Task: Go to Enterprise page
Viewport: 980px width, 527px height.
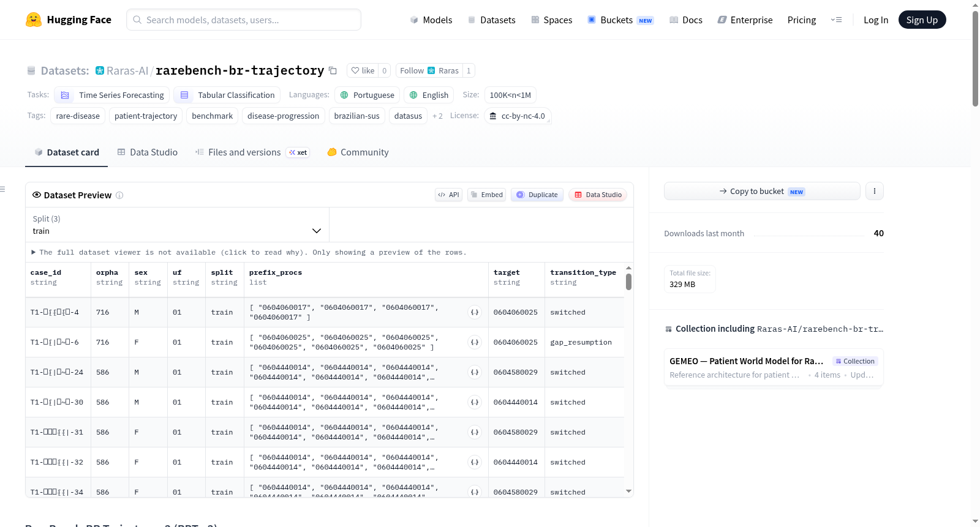Action: [x=745, y=20]
